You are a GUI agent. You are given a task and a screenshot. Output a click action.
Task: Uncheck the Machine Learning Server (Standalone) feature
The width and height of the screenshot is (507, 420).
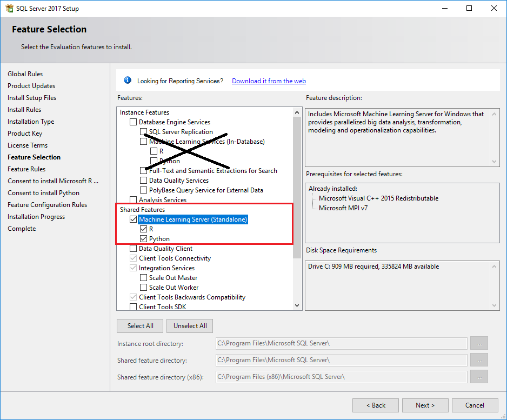(x=132, y=219)
